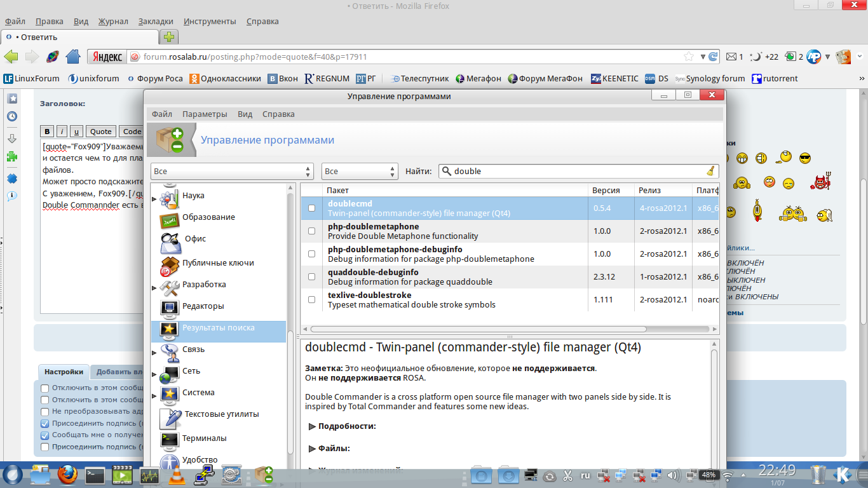Tick the php-doublemetaphone package checkbox
Viewport: 868px width, 488px height.
[x=311, y=231]
